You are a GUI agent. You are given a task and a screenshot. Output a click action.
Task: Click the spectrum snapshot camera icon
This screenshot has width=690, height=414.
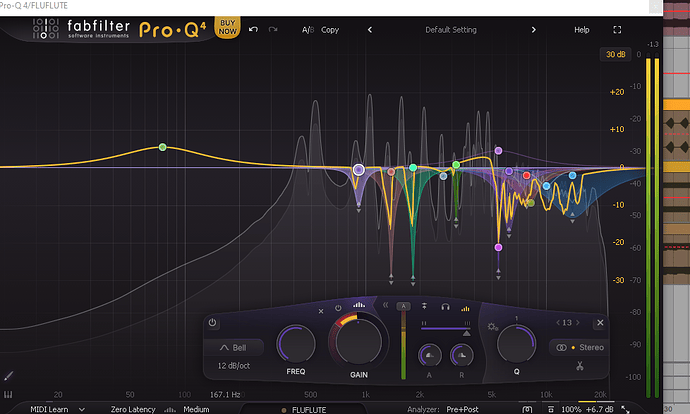click(x=527, y=409)
